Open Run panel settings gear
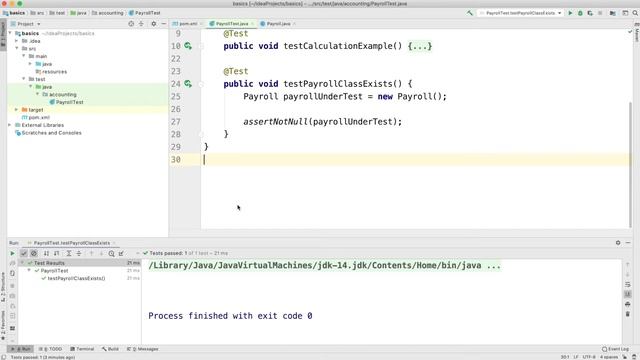This screenshot has height=360, width=640. [x=618, y=242]
